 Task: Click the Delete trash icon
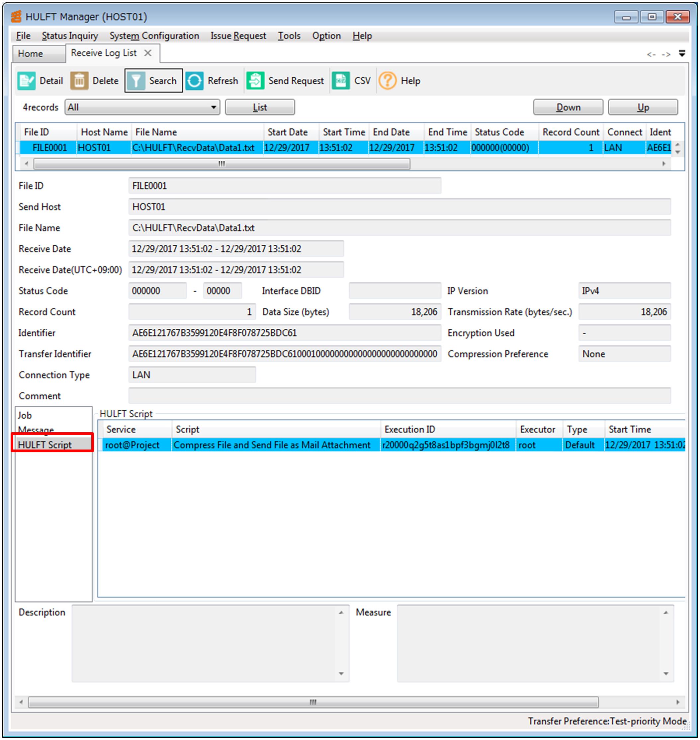point(79,81)
